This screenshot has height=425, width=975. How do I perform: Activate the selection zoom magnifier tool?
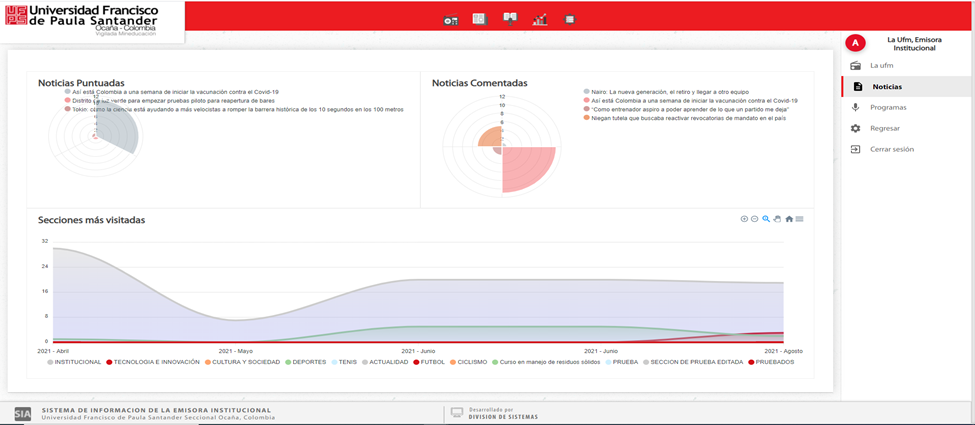click(766, 219)
